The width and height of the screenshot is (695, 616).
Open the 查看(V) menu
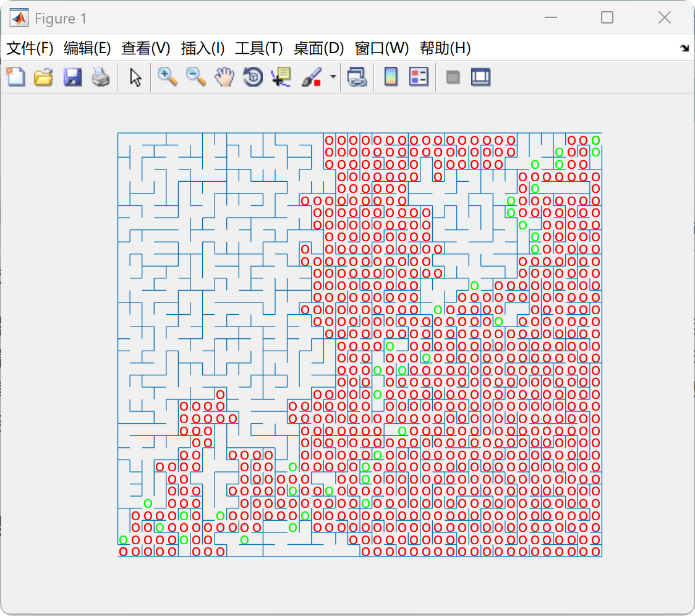pos(146,48)
